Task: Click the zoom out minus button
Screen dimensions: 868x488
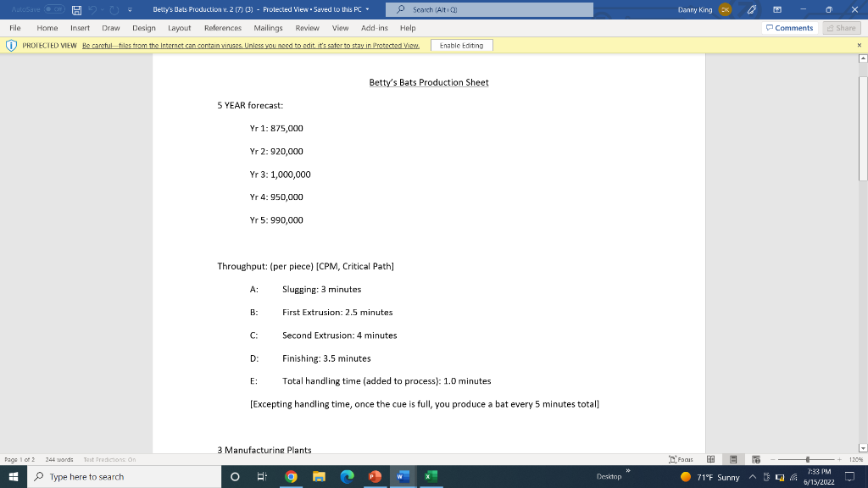Action: click(x=773, y=459)
